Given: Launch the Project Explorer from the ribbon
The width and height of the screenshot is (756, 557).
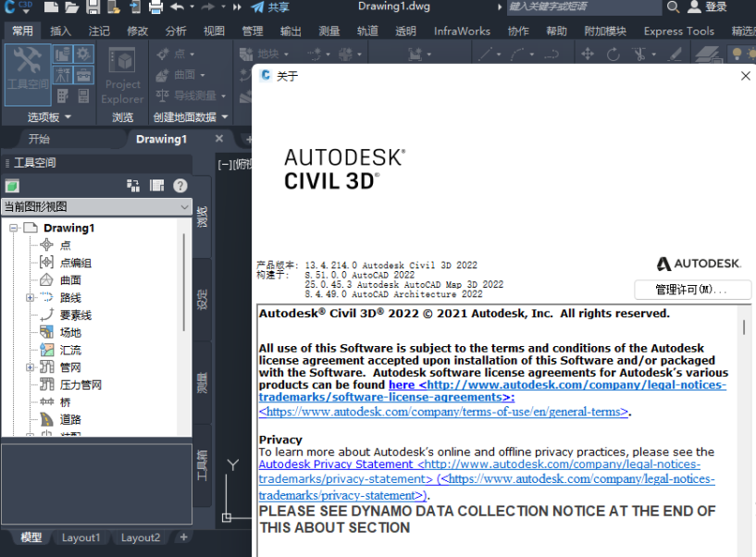Looking at the screenshot, I should click(121, 74).
